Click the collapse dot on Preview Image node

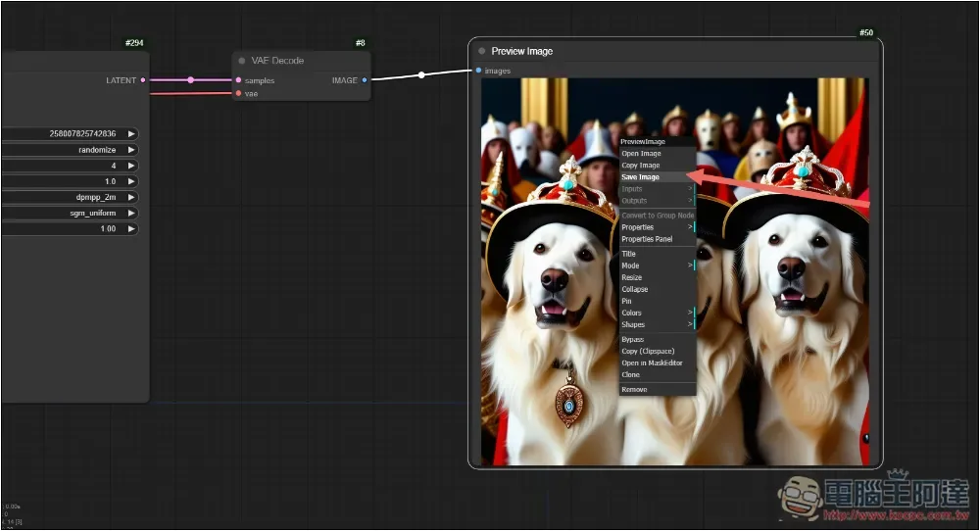(x=482, y=51)
